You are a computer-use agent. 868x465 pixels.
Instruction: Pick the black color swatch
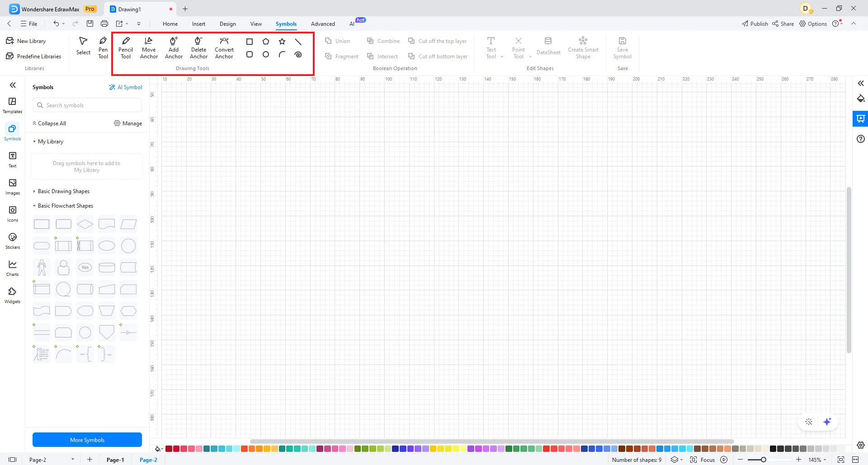tap(773, 449)
